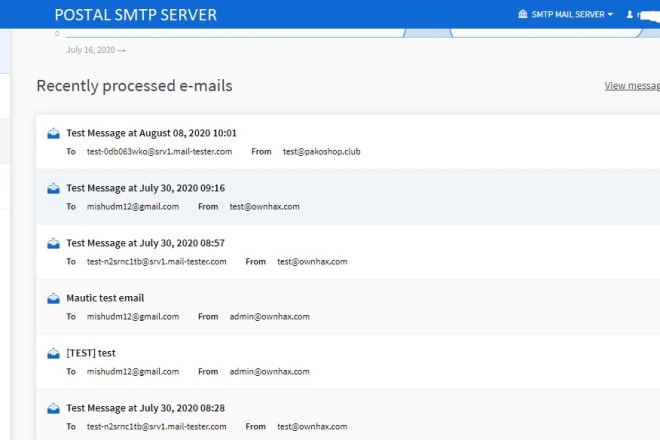
Task: Click test@ownhax.com in the 09:16 message row
Action: pyautogui.click(x=264, y=207)
